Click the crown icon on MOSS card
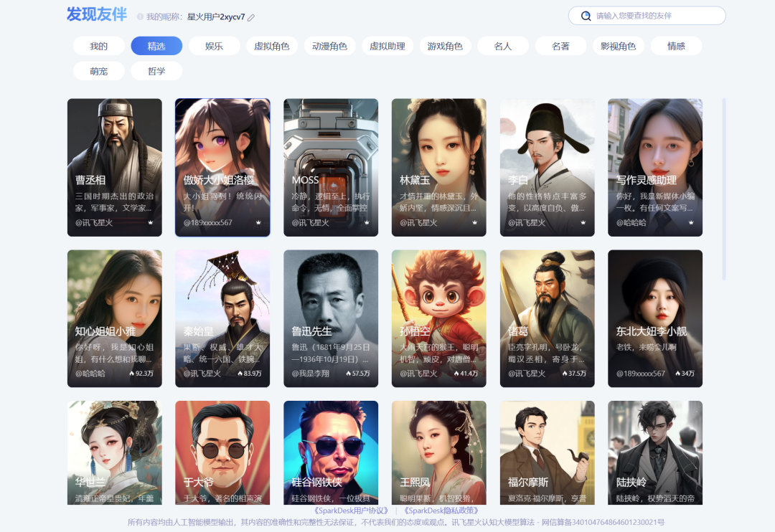Viewport: 775px width, 532px height. pyautogui.click(x=367, y=223)
